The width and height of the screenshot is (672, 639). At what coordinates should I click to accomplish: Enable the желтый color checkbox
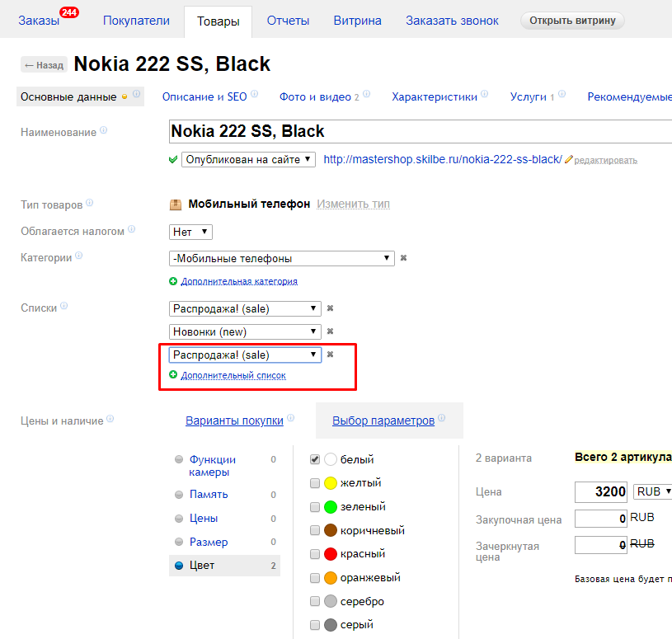315,483
